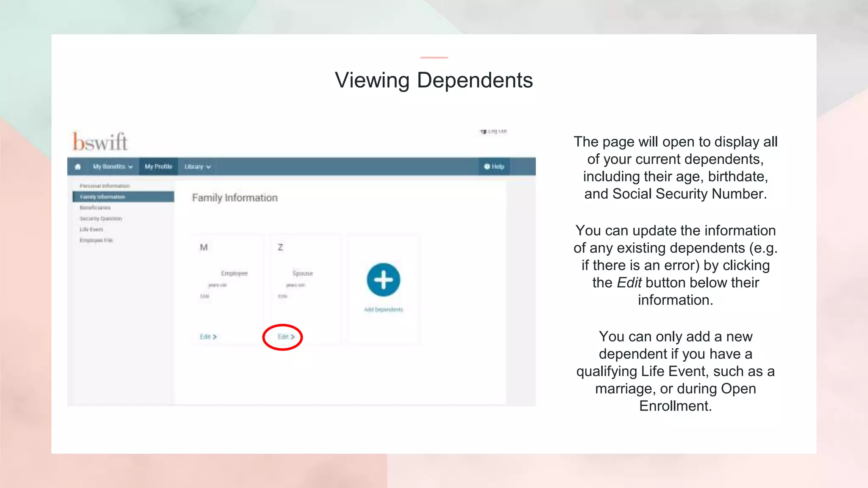
Task: Click the blue plus Add Dependents icon
Action: (383, 280)
